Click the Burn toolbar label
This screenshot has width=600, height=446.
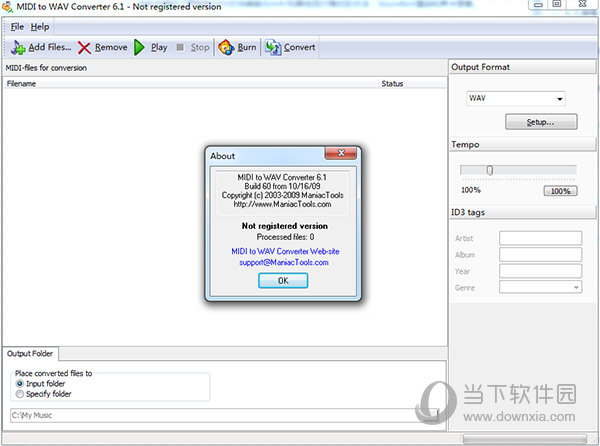pyautogui.click(x=247, y=47)
